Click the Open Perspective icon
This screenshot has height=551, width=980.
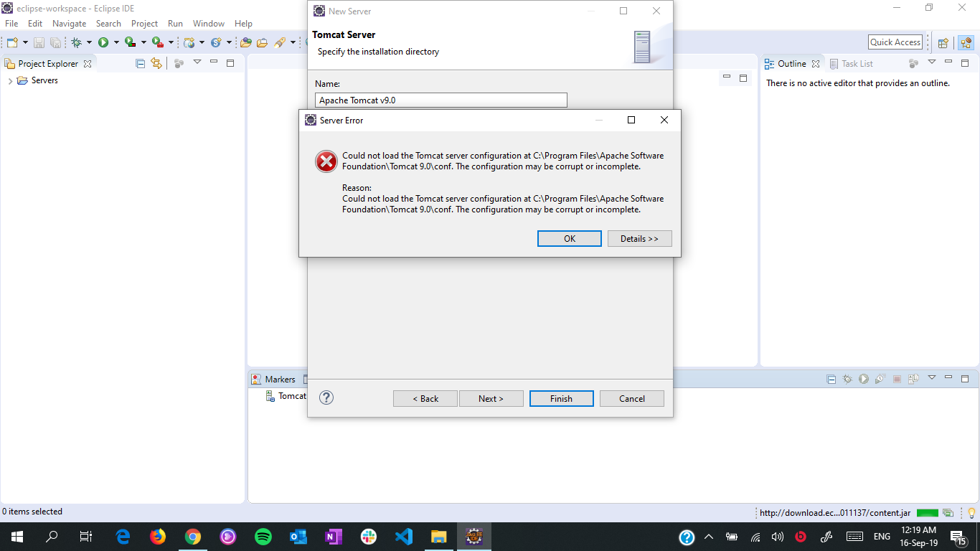coord(943,42)
